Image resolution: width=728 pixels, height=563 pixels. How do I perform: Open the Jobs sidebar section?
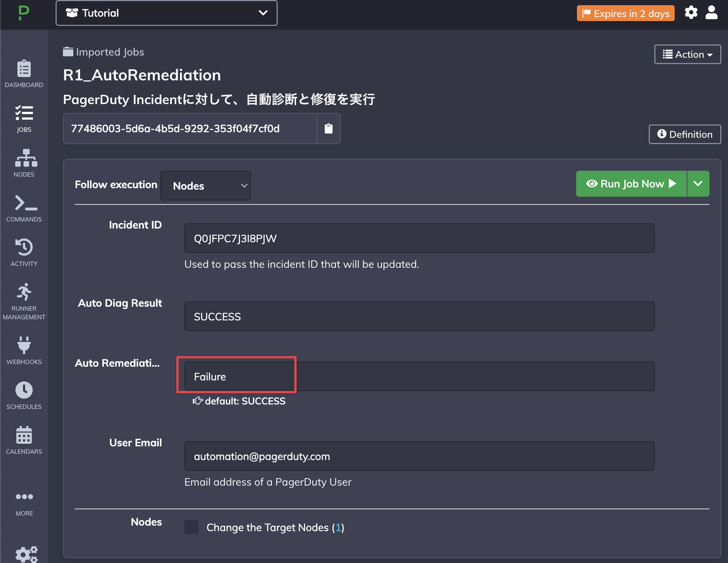coord(24,119)
